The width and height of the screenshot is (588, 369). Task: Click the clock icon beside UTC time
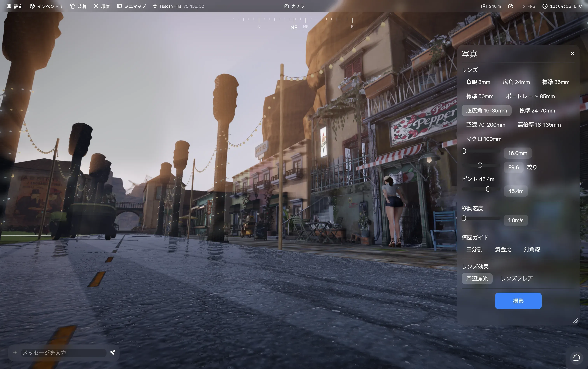tap(545, 6)
